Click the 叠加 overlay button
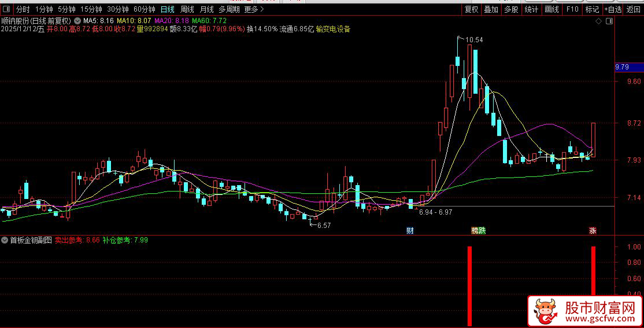 click(491, 9)
